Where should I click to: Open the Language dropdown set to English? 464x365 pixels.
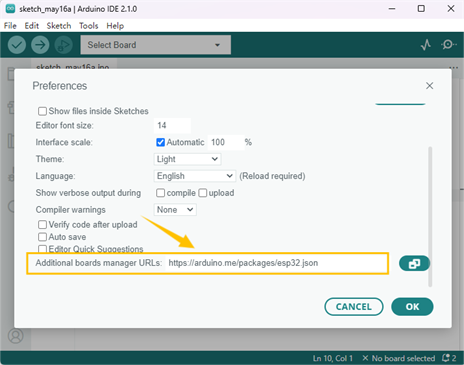[x=195, y=176]
